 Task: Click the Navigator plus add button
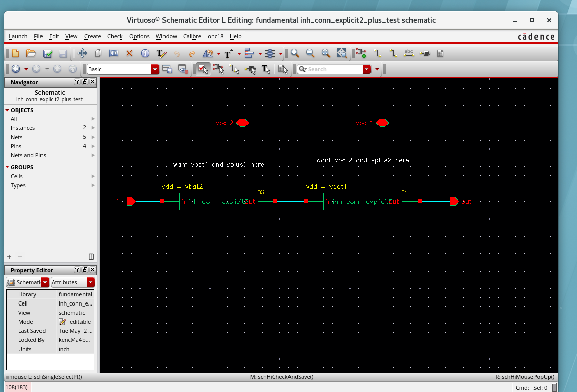[9, 257]
